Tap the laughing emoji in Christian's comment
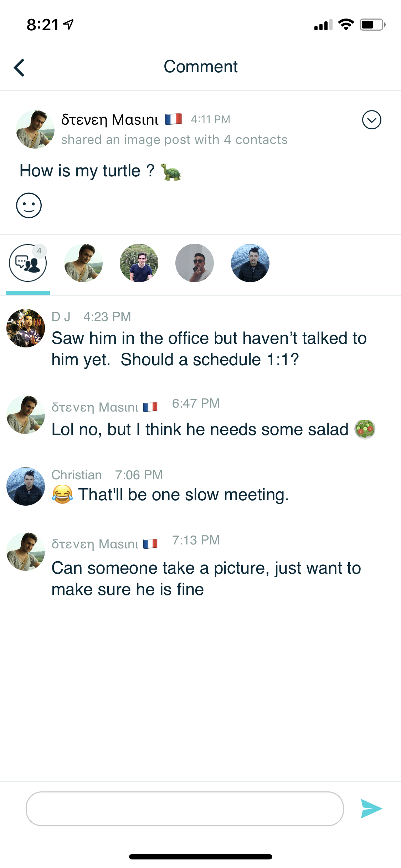The height and width of the screenshot is (868, 401). pyautogui.click(x=62, y=495)
